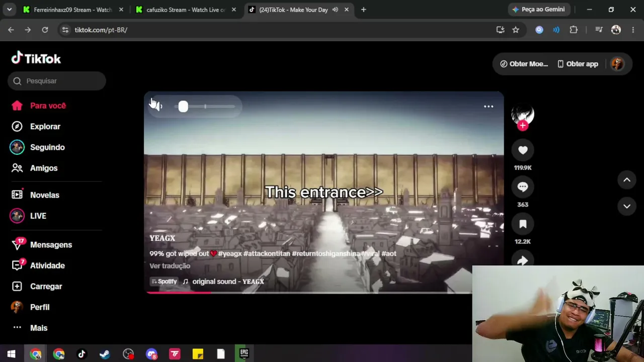Open the Chrome profile avatar
Screen dimensions: 644x362
click(616, 30)
